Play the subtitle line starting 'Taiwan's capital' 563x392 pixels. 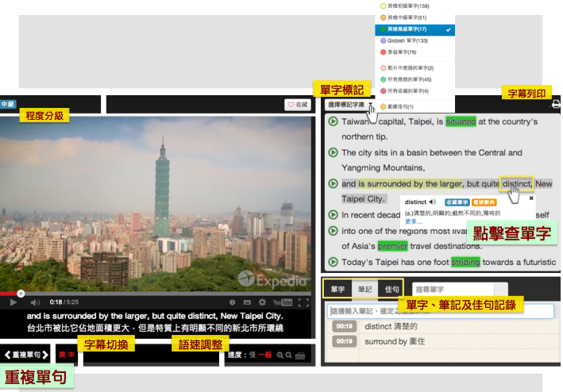(x=333, y=122)
